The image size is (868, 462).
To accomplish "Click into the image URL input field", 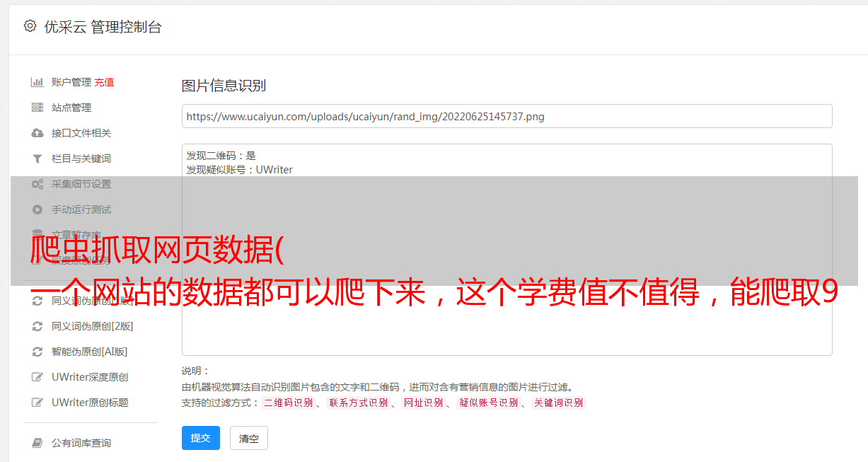I will coord(507,116).
